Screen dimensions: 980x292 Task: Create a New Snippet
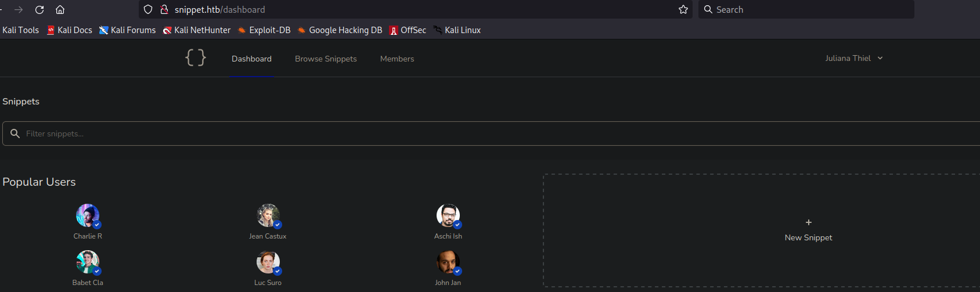[808, 231]
